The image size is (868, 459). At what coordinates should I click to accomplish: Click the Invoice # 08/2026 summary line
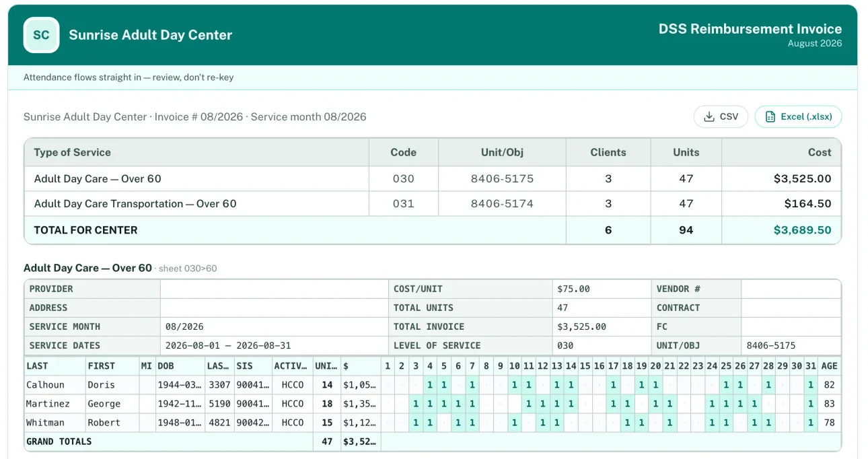pyautogui.click(x=195, y=116)
